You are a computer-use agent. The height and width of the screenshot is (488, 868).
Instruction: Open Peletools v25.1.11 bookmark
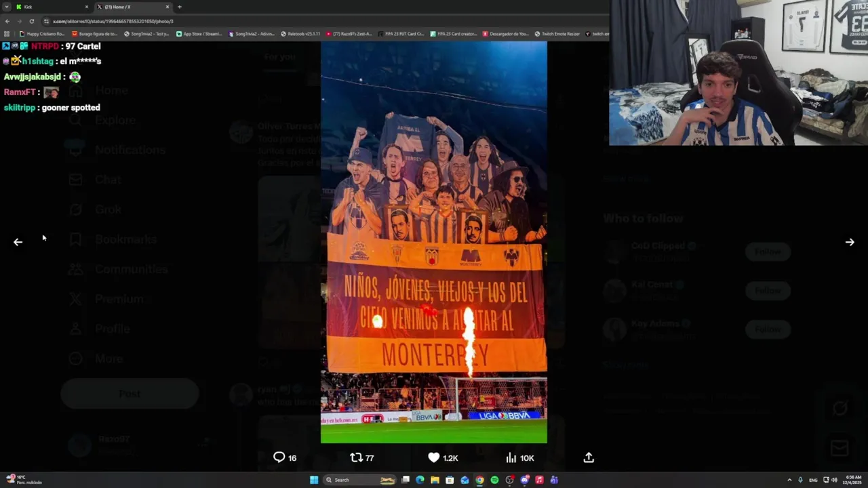click(x=300, y=34)
